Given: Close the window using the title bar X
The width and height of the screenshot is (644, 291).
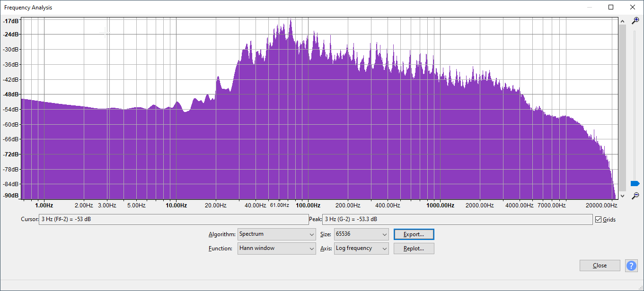Looking at the screenshot, I should [x=633, y=7].
